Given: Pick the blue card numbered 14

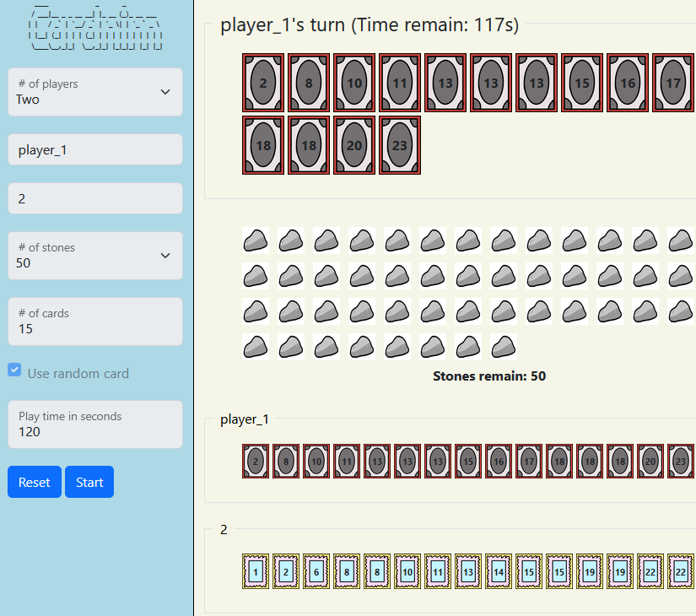Looking at the screenshot, I should 499,571.
